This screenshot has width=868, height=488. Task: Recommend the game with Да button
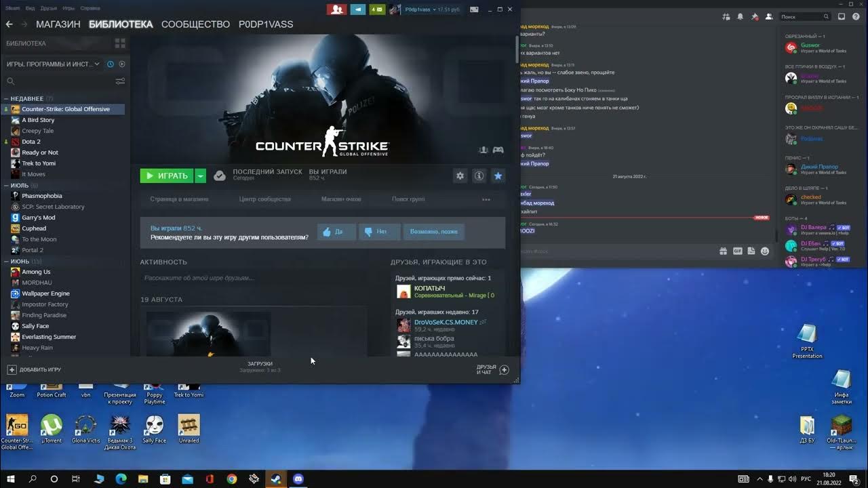coord(336,232)
